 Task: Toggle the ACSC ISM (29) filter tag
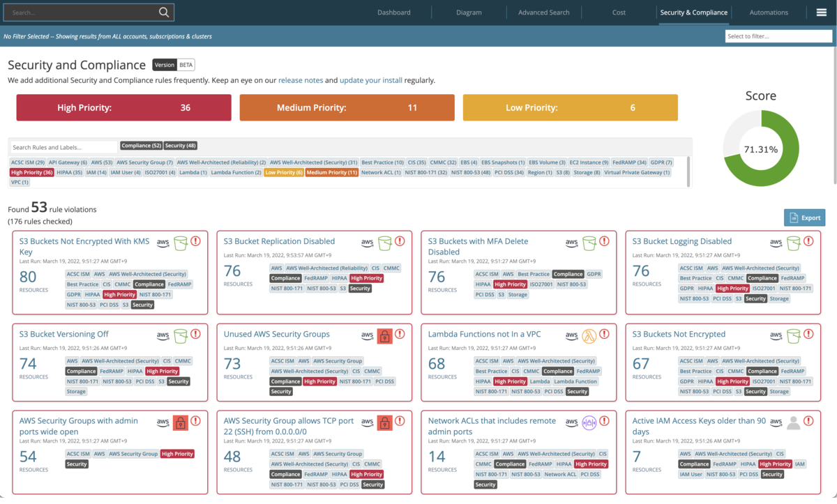(28, 162)
